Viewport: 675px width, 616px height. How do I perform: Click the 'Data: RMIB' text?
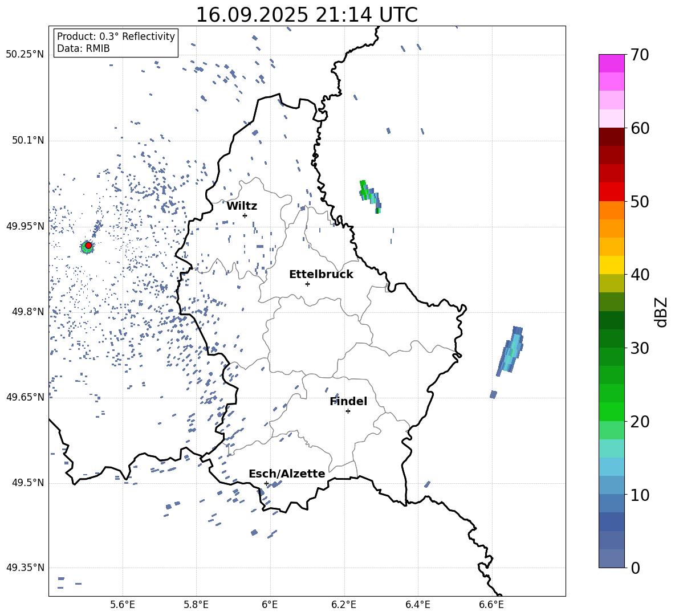pyautogui.click(x=83, y=48)
